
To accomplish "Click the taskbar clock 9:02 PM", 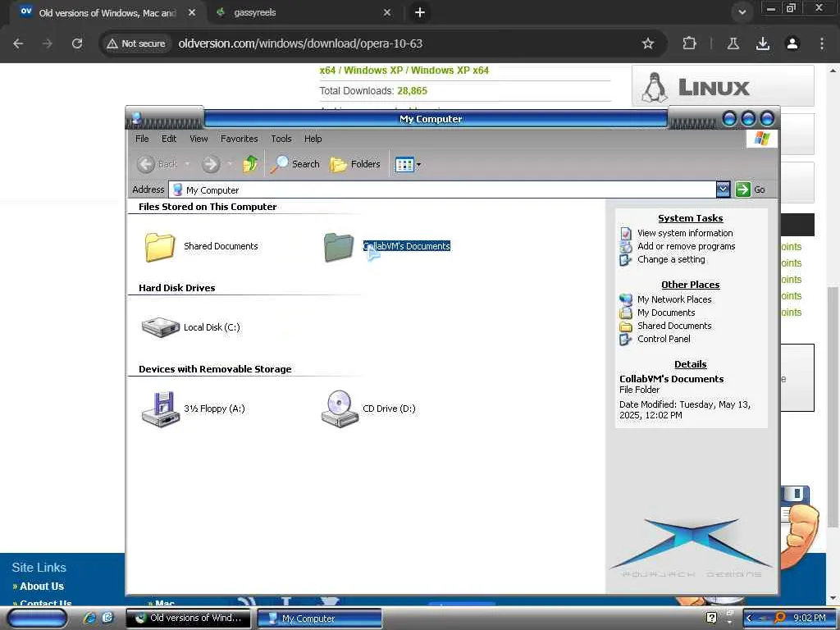I will [809, 619].
